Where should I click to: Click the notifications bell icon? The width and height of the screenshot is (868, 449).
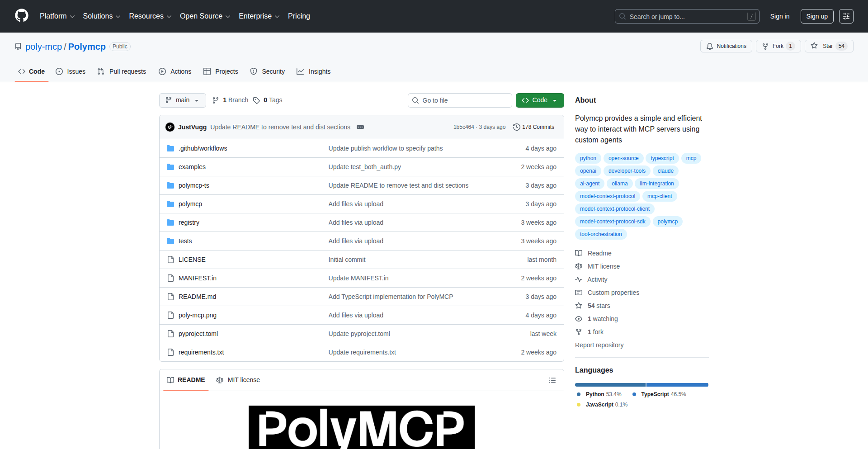point(710,46)
